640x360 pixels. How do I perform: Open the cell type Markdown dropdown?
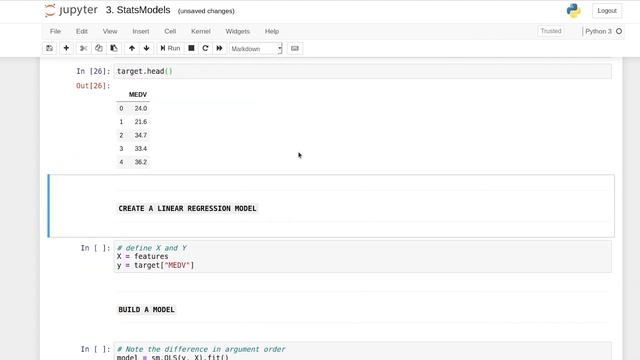tap(256, 49)
